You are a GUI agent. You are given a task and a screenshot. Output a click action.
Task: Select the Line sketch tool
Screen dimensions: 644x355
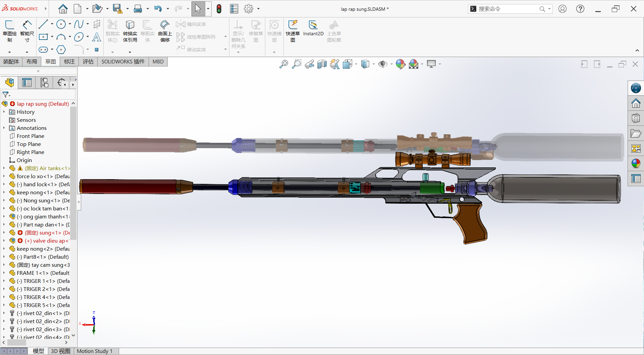(x=43, y=24)
